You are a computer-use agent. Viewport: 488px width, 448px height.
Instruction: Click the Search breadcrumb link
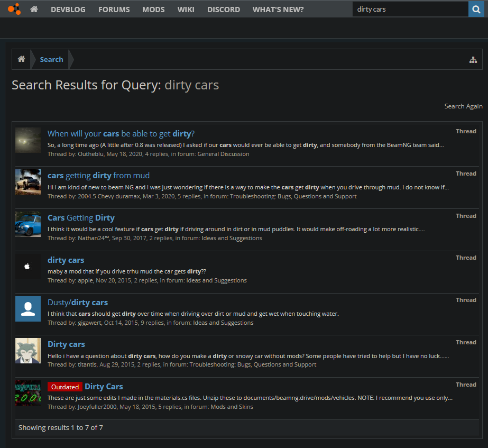51,59
